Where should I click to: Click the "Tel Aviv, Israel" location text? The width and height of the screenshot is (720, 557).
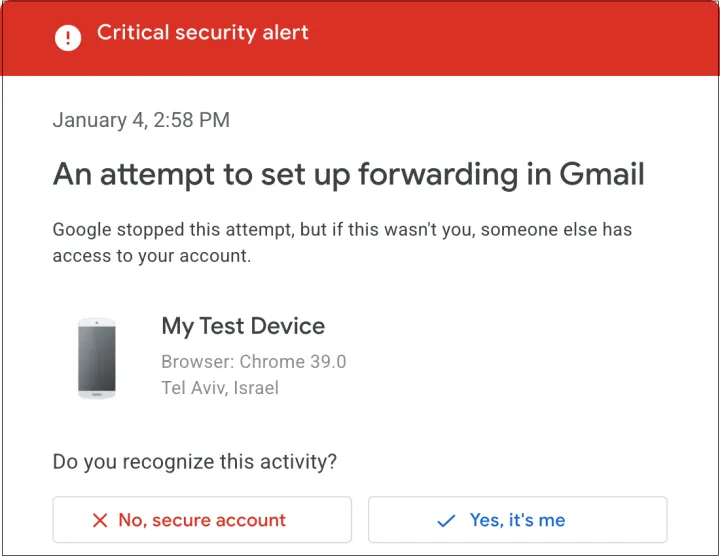tap(220, 388)
